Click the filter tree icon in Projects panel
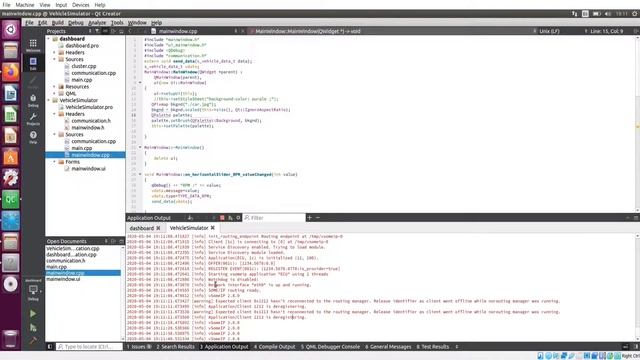This screenshot has width=640, height=360. (x=97, y=31)
